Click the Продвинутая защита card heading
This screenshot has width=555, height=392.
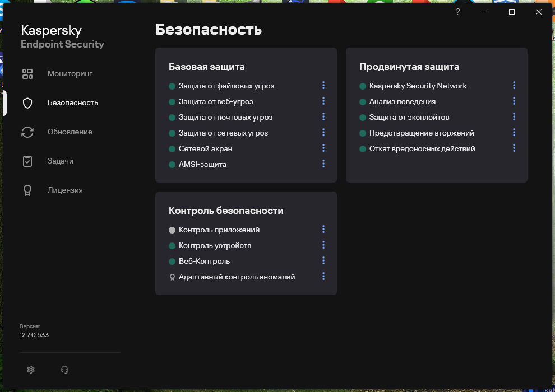410,67
